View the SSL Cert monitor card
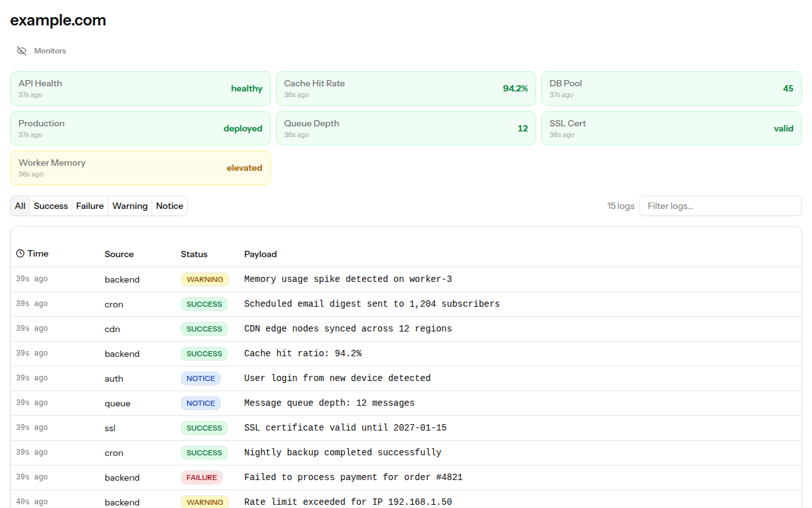812x508 pixels. (671, 128)
